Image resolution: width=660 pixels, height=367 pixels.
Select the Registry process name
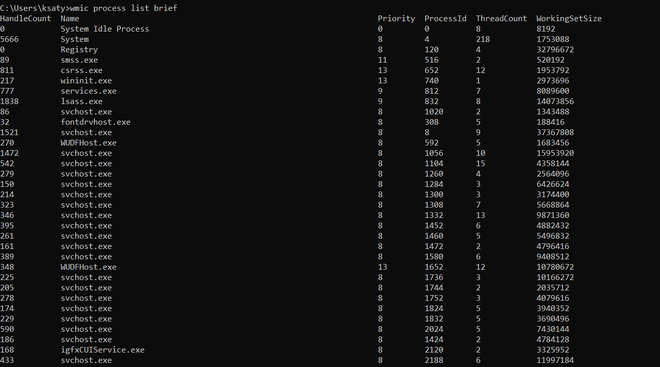click(x=79, y=50)
